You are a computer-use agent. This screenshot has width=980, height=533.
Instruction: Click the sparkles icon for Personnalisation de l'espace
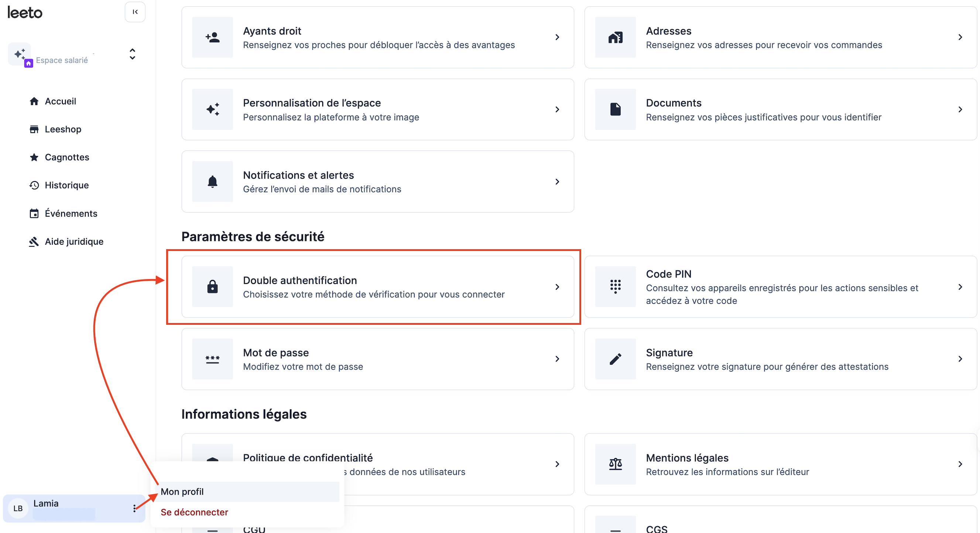pos(212,110)
